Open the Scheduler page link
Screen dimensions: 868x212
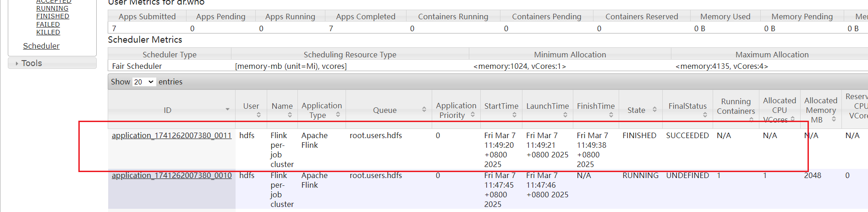[41, 46]
